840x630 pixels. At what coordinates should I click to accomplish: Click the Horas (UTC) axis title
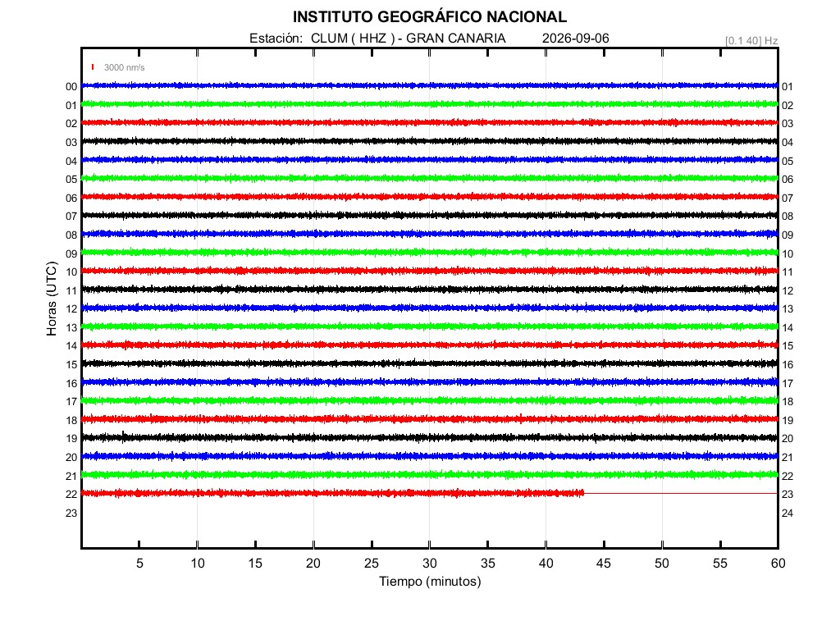52,299
